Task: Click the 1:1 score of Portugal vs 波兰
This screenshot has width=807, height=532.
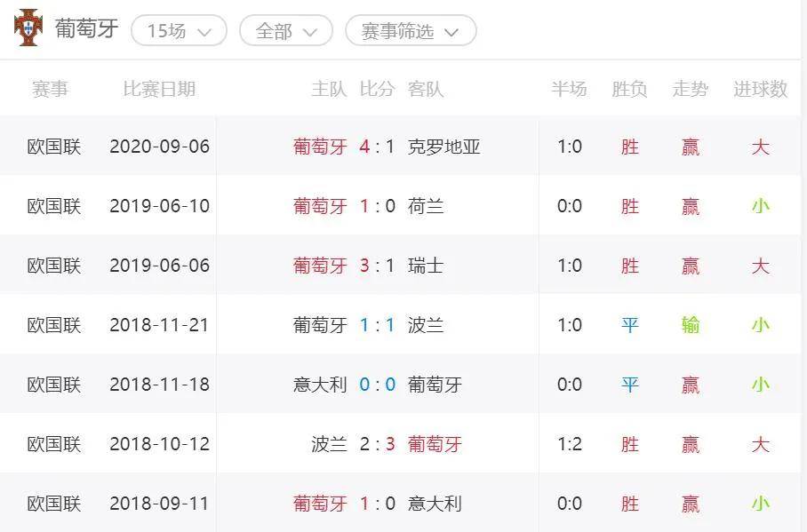Action: 377,325
